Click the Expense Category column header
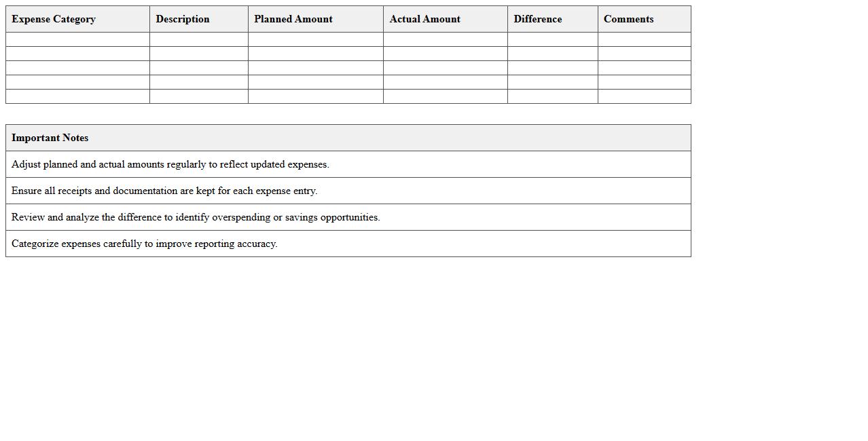 point(53,19)
